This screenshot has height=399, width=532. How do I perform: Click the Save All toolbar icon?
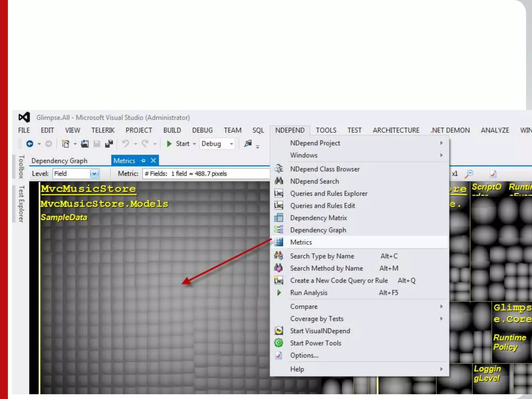(109, 144)
